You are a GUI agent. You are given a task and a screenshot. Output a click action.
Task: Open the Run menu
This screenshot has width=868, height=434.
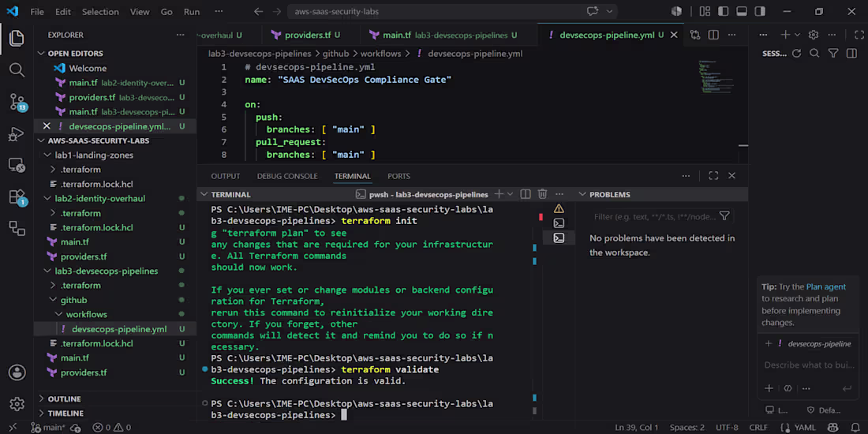tap(192, 12)
